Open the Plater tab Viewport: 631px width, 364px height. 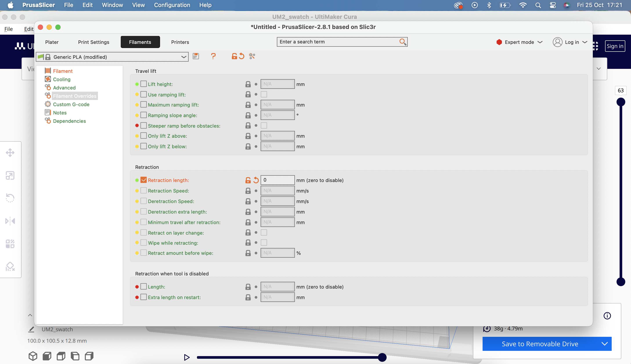click(x=52, y=42)
